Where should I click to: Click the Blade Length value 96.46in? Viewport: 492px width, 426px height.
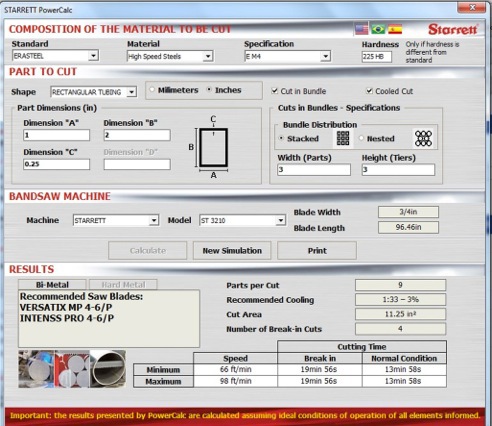point(408,227)
